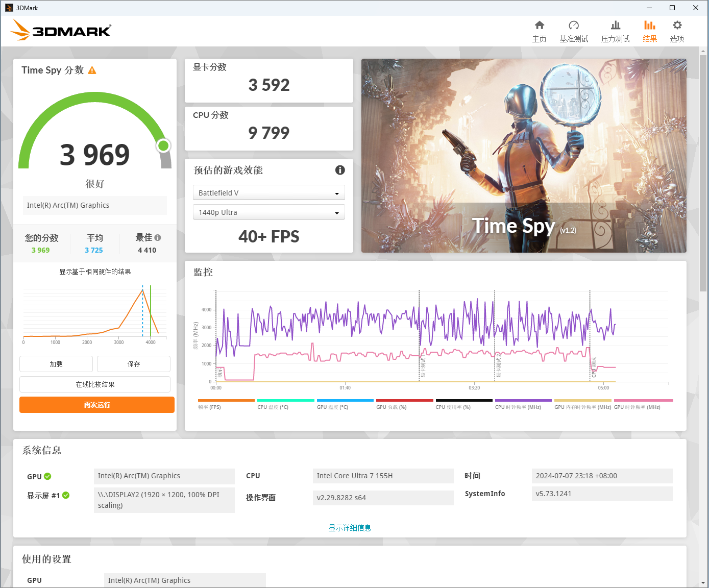Image resolution: width=709 pixels, height=588 pixels.
Task: Click the score distribution chart
Action: (95, 314)
